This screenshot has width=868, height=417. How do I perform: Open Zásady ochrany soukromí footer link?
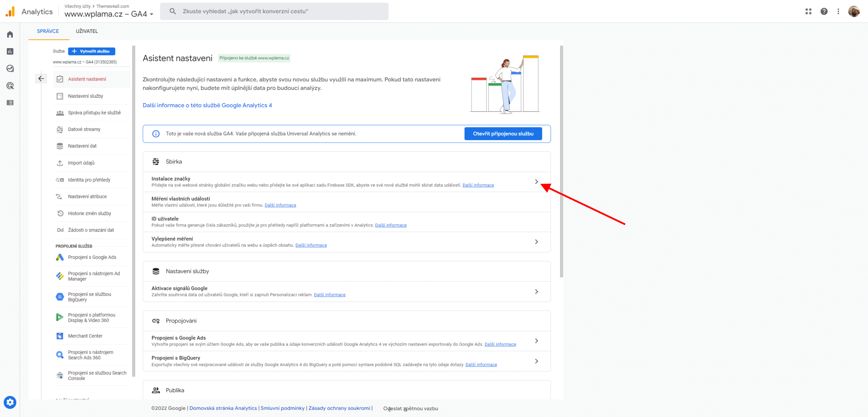tap(339, 408)
